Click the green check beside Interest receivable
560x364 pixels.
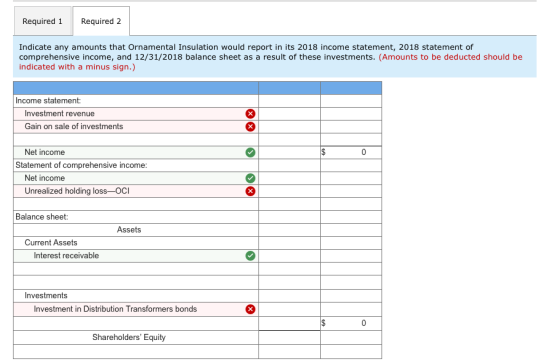250,255
